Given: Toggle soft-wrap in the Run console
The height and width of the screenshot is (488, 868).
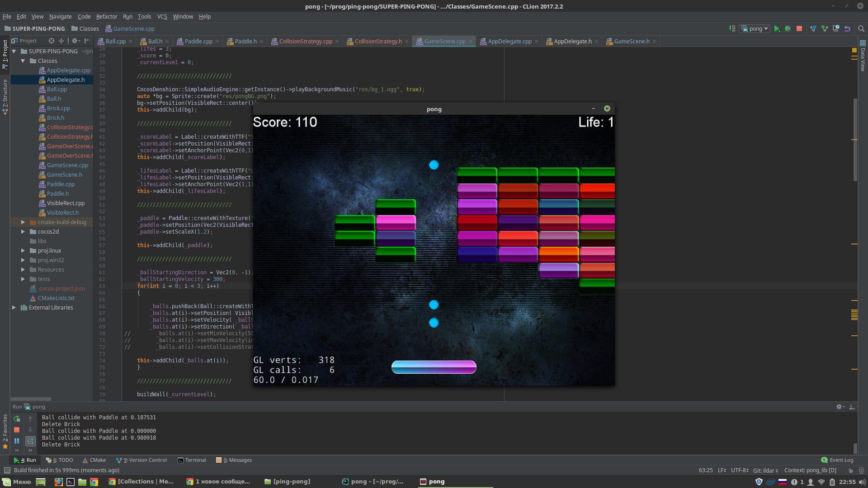Looking at the screenshot, I should [30, 441].
